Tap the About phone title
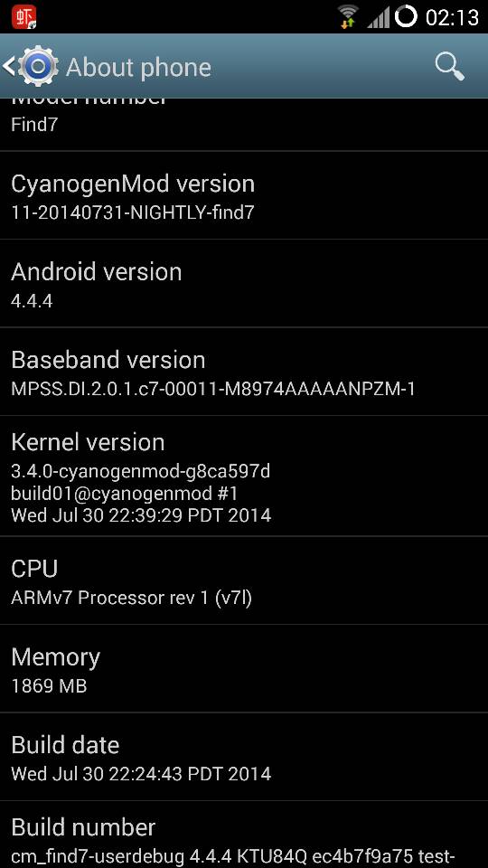 pos(138,68)
